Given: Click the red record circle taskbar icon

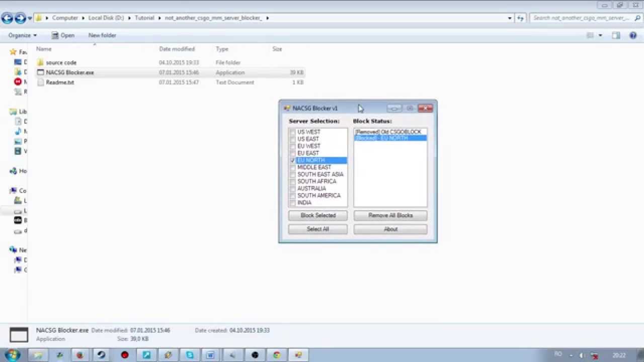Looking at the screenshot, I should point(125,355).
